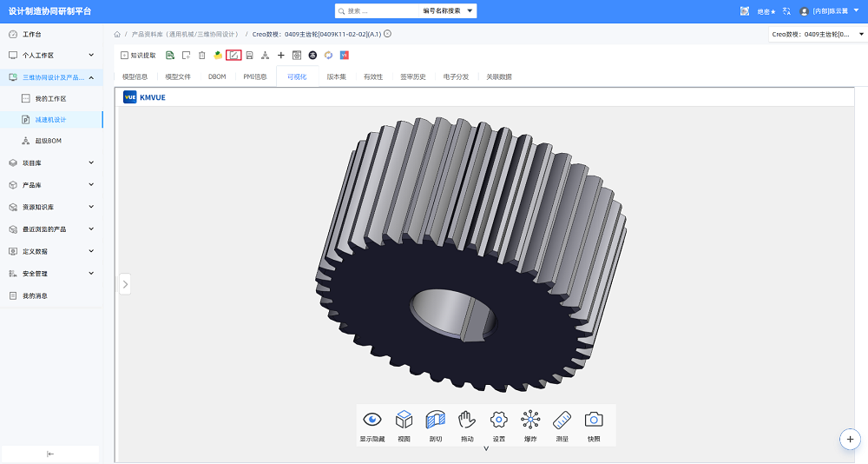Click the 3D gear model in viewer

[x=472, y=255]
